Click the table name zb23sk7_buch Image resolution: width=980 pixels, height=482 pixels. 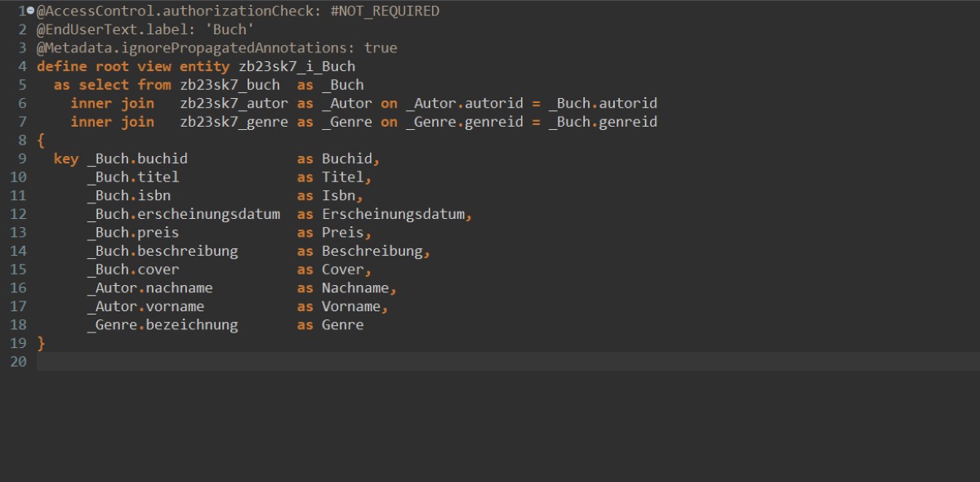(x=229, y=85)
